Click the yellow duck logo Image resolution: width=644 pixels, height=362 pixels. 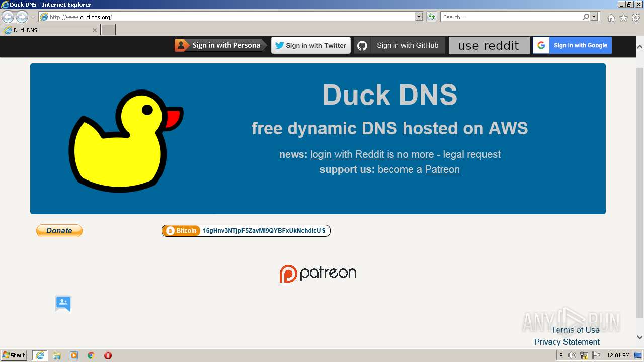(126, 141)
